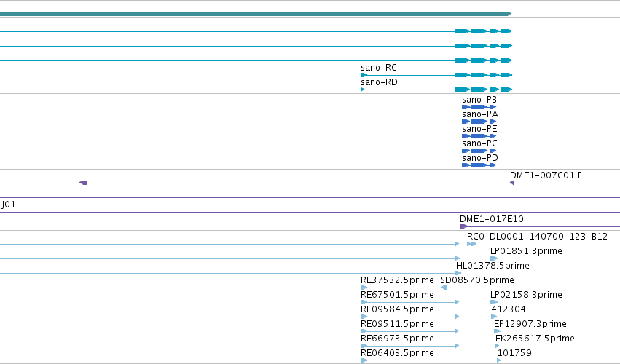Click the J01 track label

[x=8, y=205]
